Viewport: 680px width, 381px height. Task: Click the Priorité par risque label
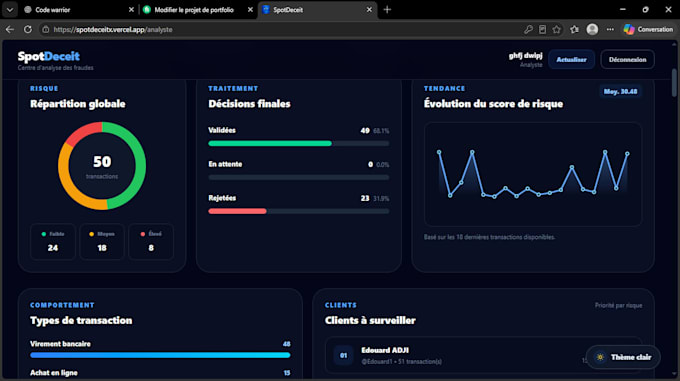618,306
